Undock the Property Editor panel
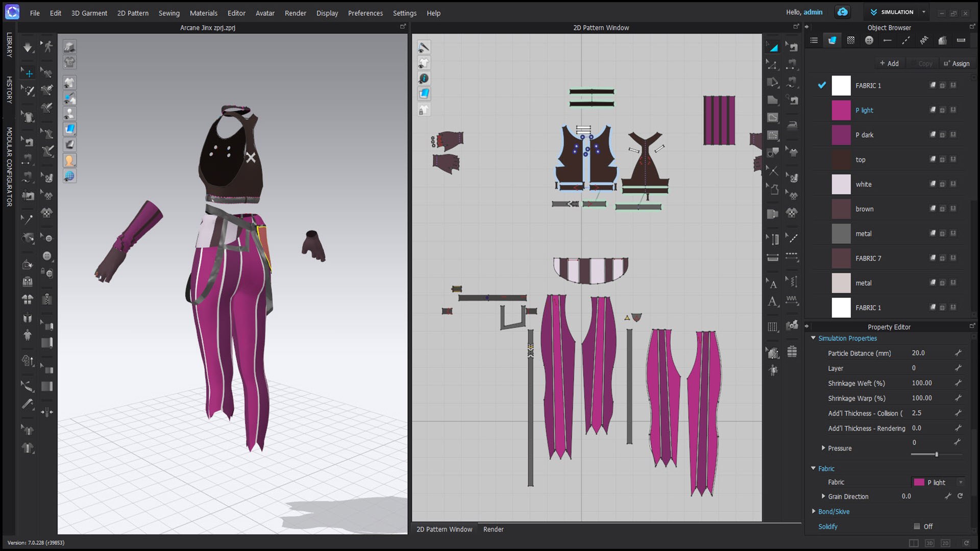The image size is (980, 551). click(x=972, y=325)
